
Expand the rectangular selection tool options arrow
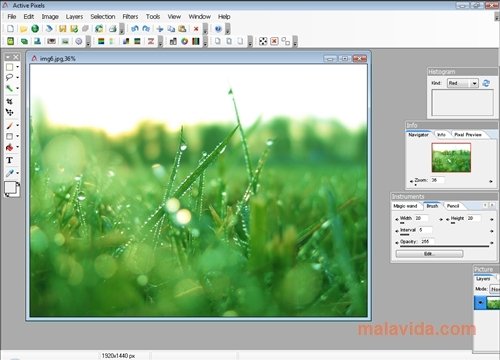pos(17,67)
